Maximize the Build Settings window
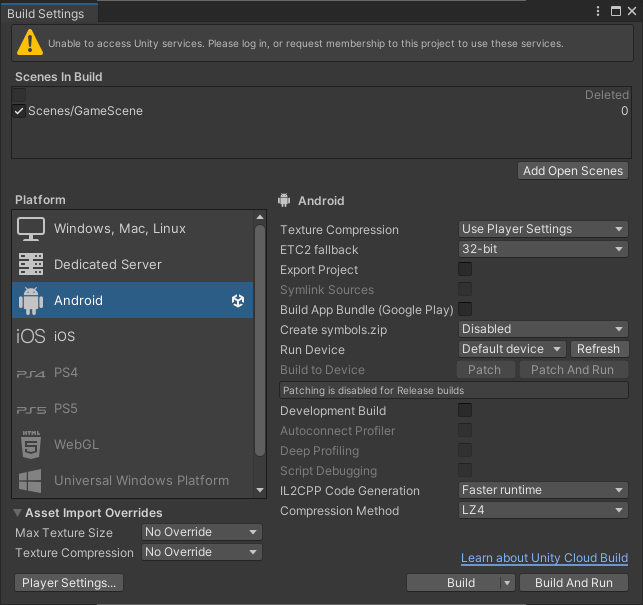The image size is (643, 605). tap(616, 11)
